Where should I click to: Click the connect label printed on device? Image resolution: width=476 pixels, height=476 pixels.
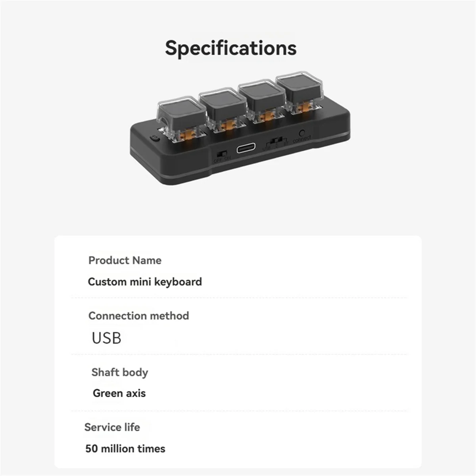[x=302, y=139]
